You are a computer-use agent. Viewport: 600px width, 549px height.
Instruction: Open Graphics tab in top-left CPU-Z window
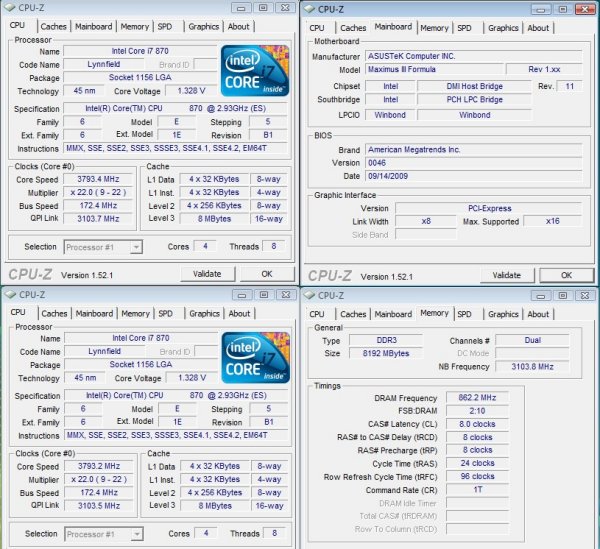[204, 26]
